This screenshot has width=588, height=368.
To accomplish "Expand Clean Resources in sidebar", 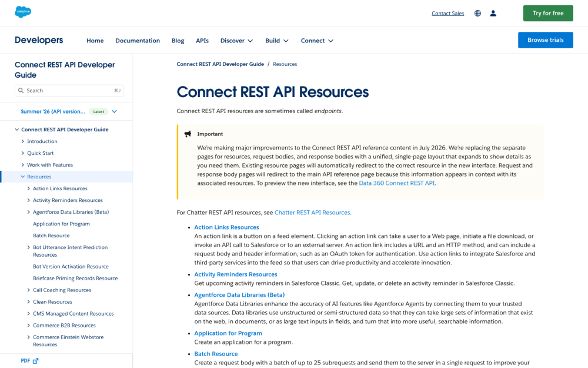I will coord(28,302).
